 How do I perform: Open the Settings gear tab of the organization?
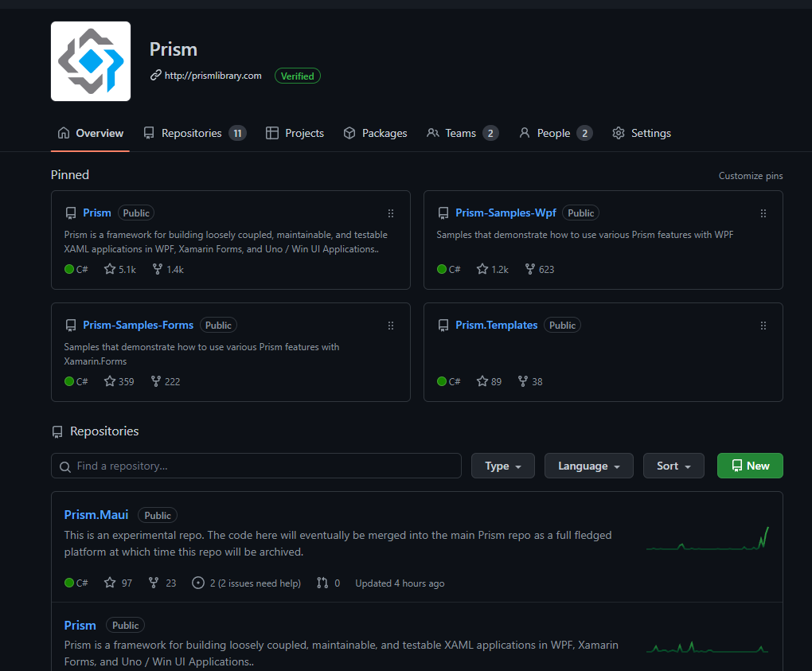click(641, 133)
